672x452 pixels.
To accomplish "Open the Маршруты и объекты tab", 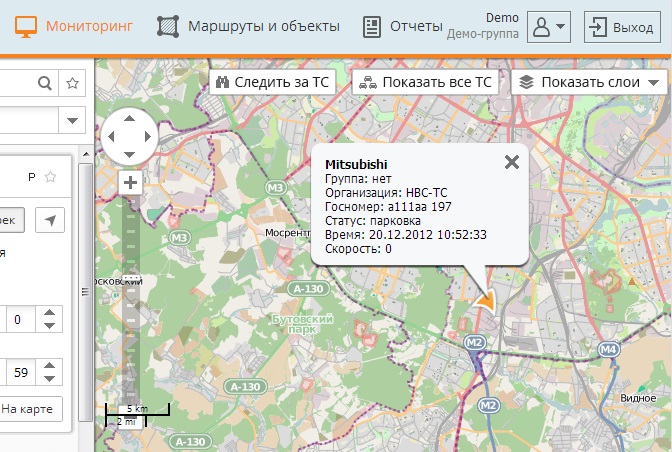I will point(248,27).
